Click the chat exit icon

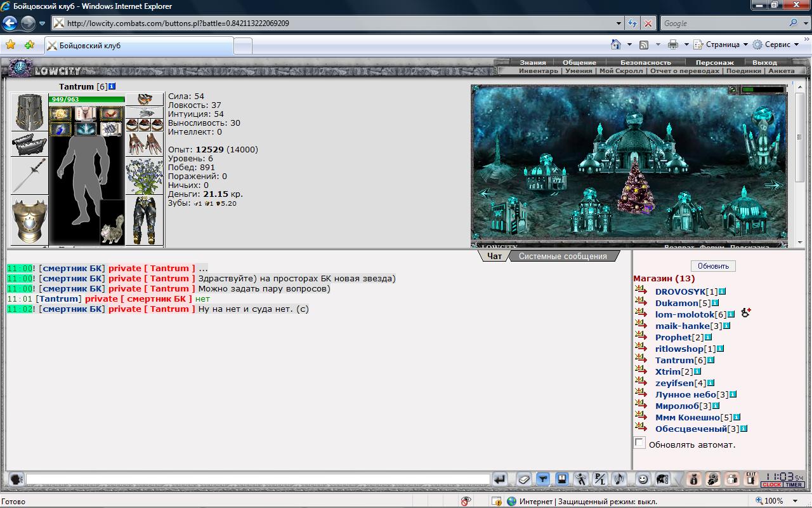[x=751, y=479]
